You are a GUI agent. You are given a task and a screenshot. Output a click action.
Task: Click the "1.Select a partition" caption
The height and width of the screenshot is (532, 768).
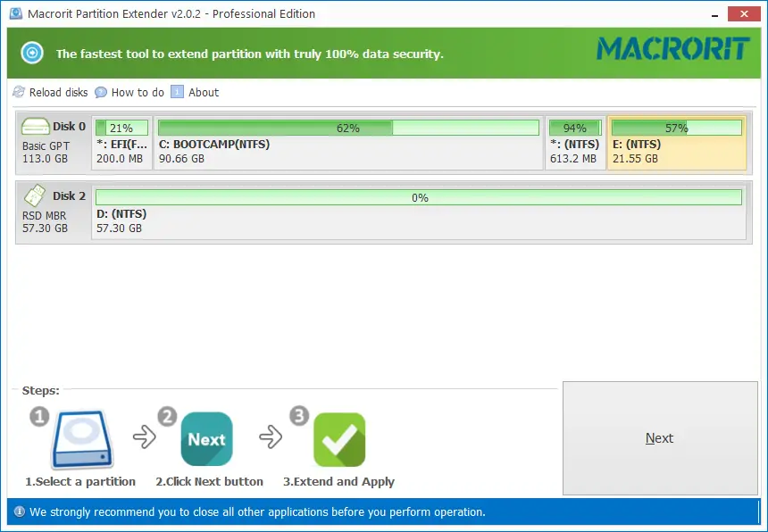pos(80,482)
